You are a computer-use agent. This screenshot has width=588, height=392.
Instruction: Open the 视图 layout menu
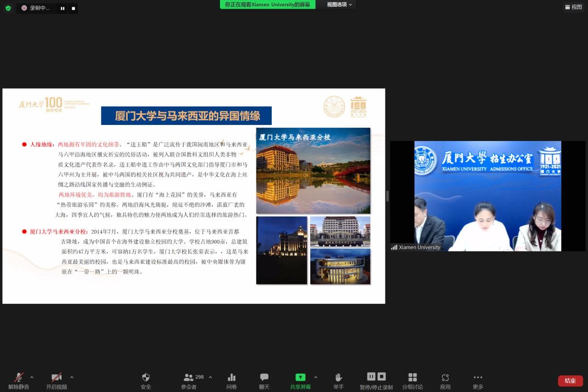(x=573, y=7)
